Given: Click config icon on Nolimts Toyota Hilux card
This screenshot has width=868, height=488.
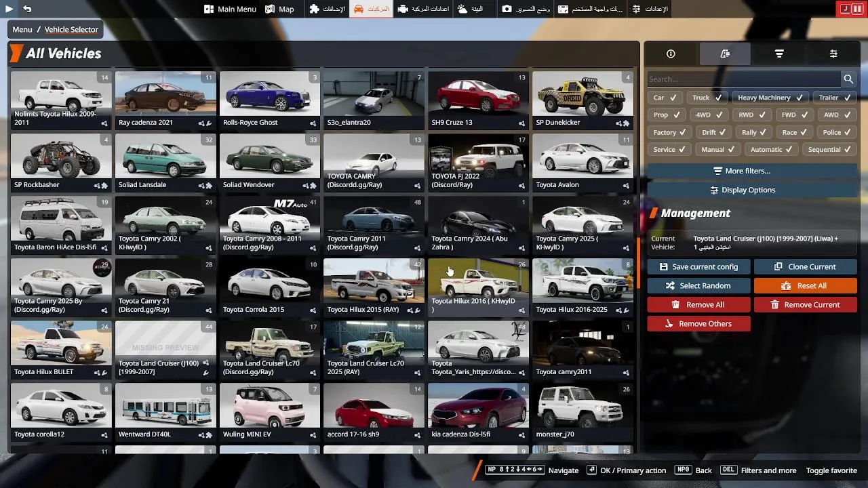Looking at the screenshot, I should (x=104, y=123).
